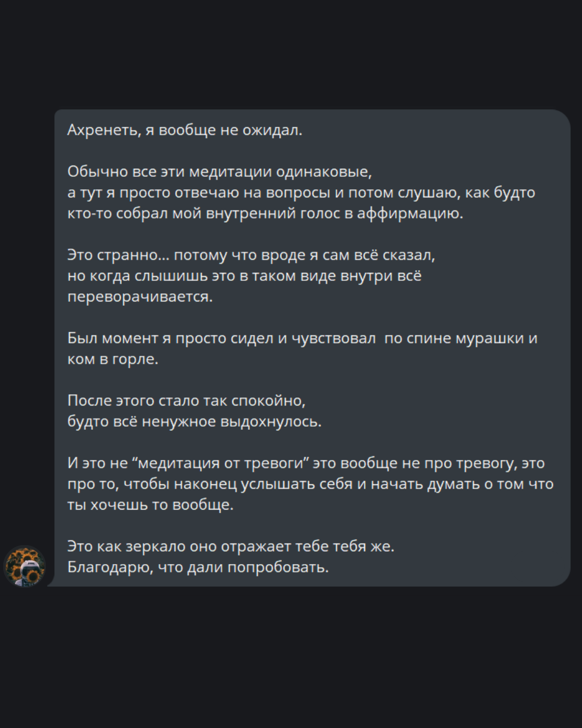582x728 pixels.
Task: Click the line starting "кто-то собрал мой внутренний"
Action: [265, 214]
